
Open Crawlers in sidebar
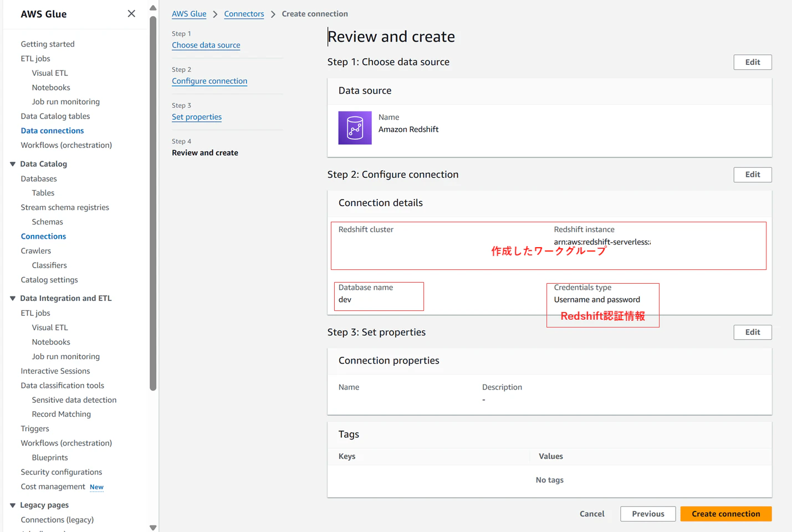pyautogui.click(x=36, y=250)
